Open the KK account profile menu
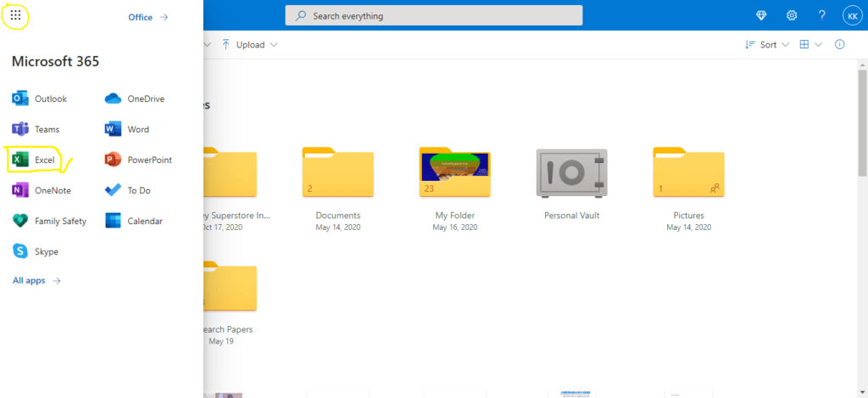The width and height of the screenshot is (868, 398). click(851, 15)
